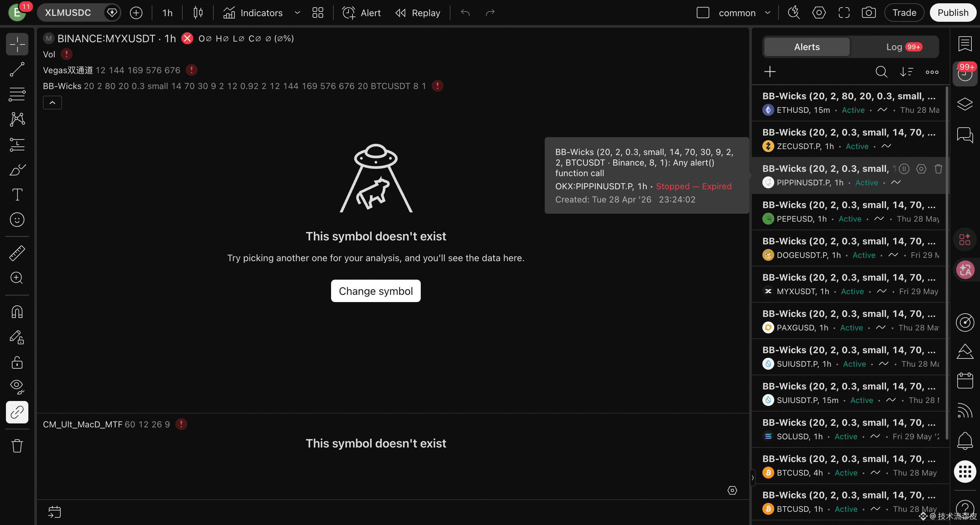Expand the favorite indicators dropdown arrow
The height and width of the screenshot is (525, 980).
(x=297, y=13)
